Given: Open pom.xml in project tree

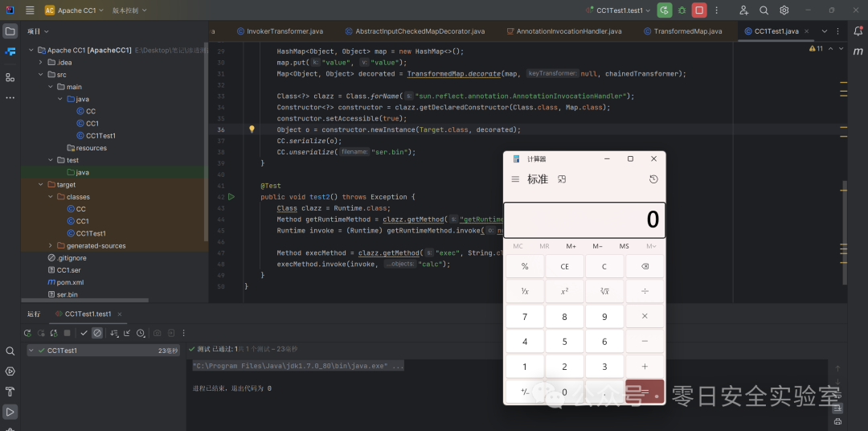Looking at the screenshot, I should click(x=65, y=282).
